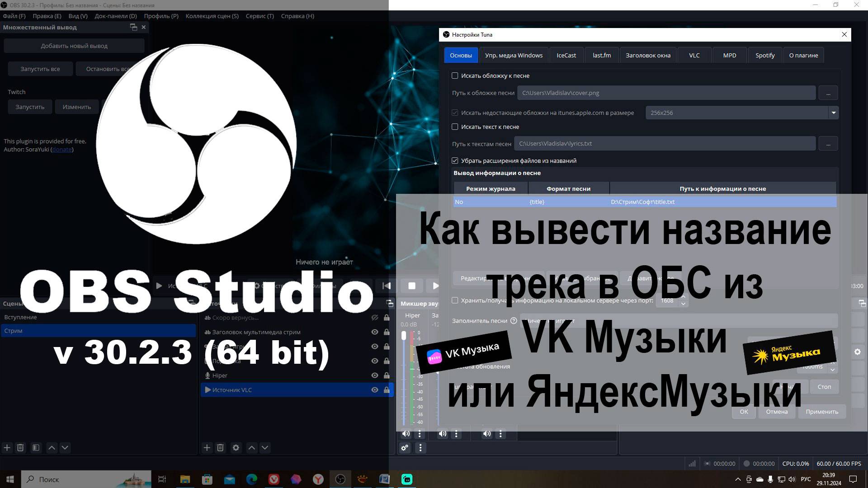The image size is (868, 488).
Task: Open File Explorer from the taskbar
Action: click(185, 479)
